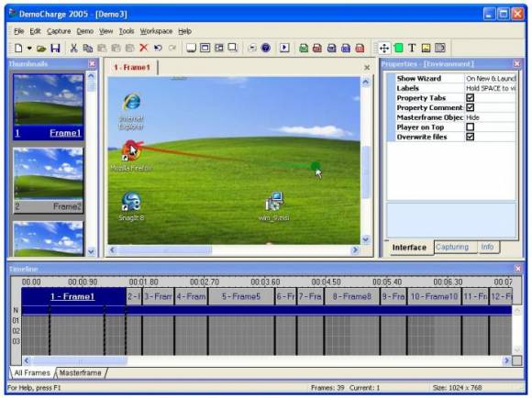Screen dimensions: 532x398
Task: Close the Timeline panel
Action: [517, 269]
